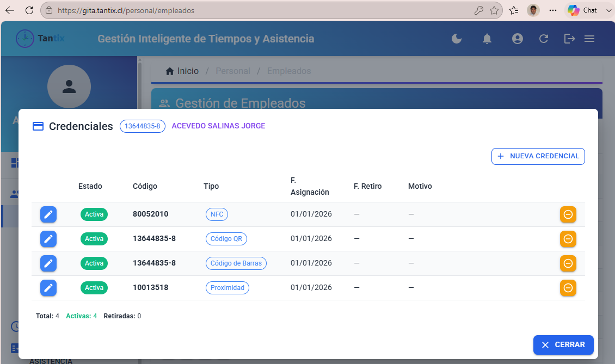The height and width of the screenshot is (364, 615).
Task: Edit the Código QR credential row
Action: [48, 239]
